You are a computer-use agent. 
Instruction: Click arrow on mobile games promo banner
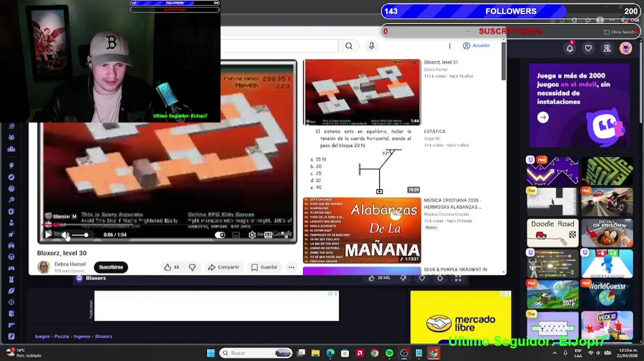coord(543,117)
